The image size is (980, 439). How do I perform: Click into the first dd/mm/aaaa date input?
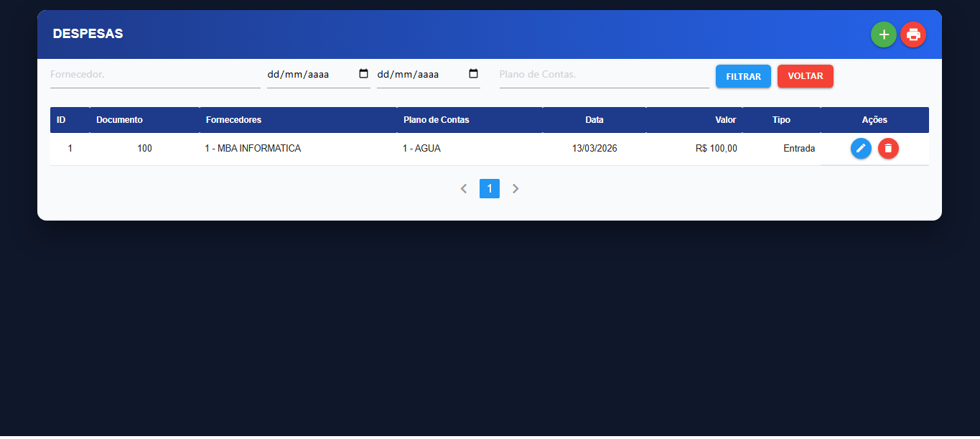(x=305, y=75)
